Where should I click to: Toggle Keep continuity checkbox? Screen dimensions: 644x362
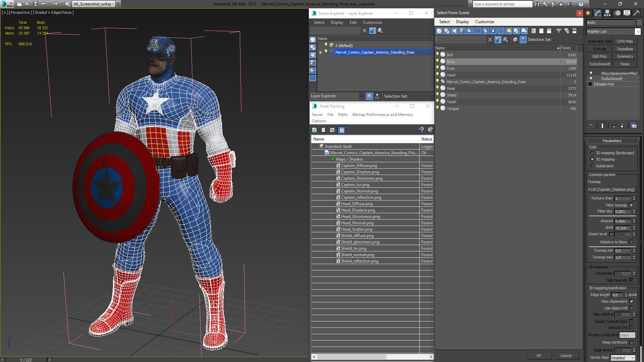click(x=631, y=343)
